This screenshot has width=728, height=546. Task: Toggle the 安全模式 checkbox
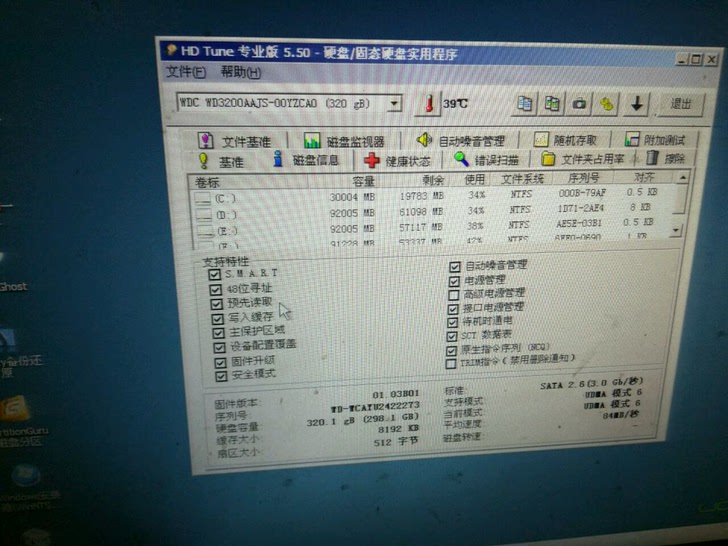pos(221,376)
